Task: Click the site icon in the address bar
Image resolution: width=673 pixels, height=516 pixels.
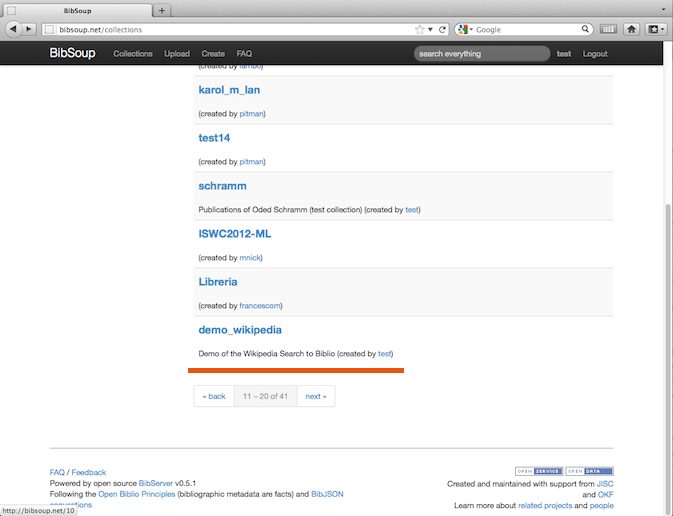Action: (49, 29)
